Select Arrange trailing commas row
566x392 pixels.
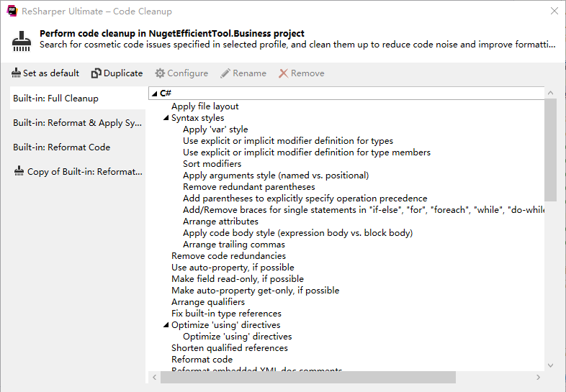click(234, 245)
